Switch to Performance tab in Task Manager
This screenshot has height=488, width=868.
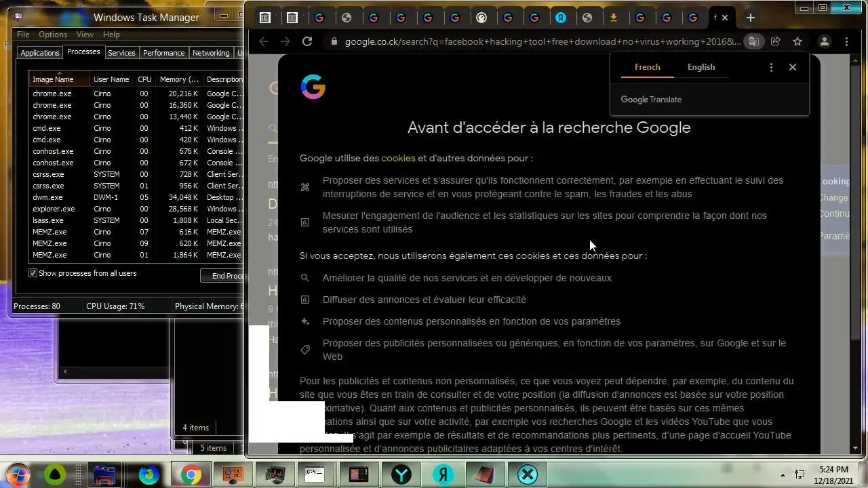[x=163, y=53]
